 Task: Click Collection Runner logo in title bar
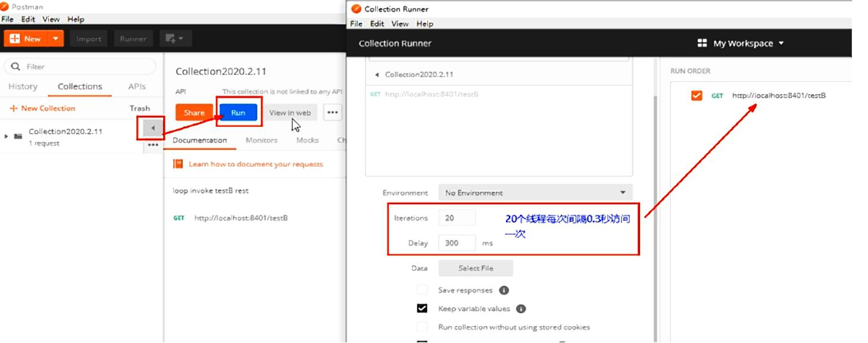point(356,9)
